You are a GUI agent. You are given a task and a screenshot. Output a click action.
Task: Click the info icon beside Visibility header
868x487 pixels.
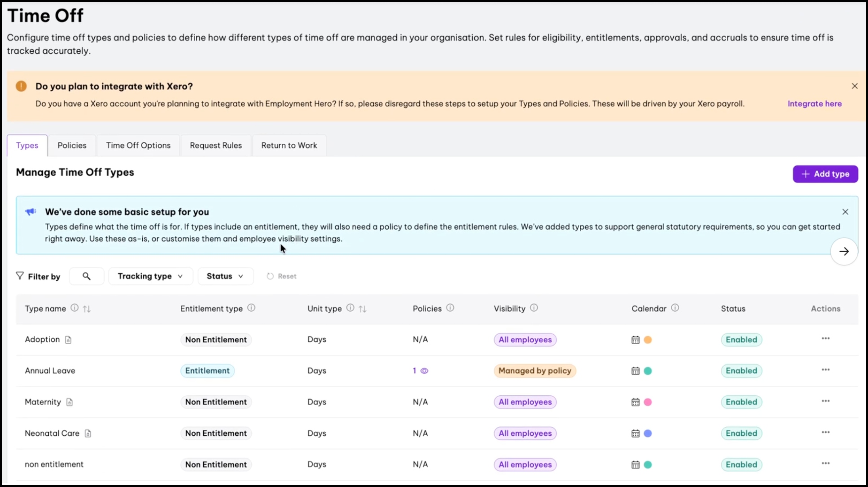pos(534,308)
